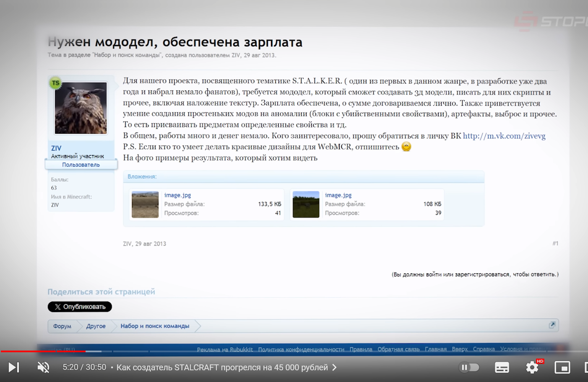Open the first image.jpg attachment thumbnail

[x=145, y=204]
